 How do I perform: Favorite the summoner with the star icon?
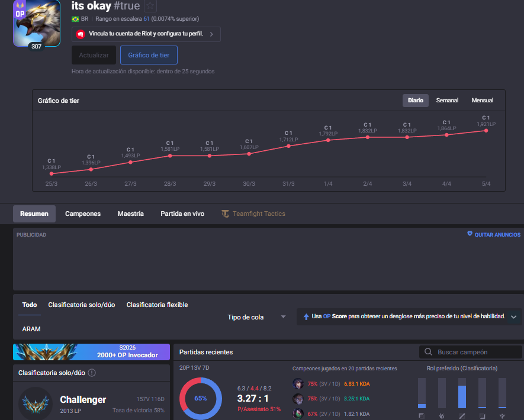150,6
